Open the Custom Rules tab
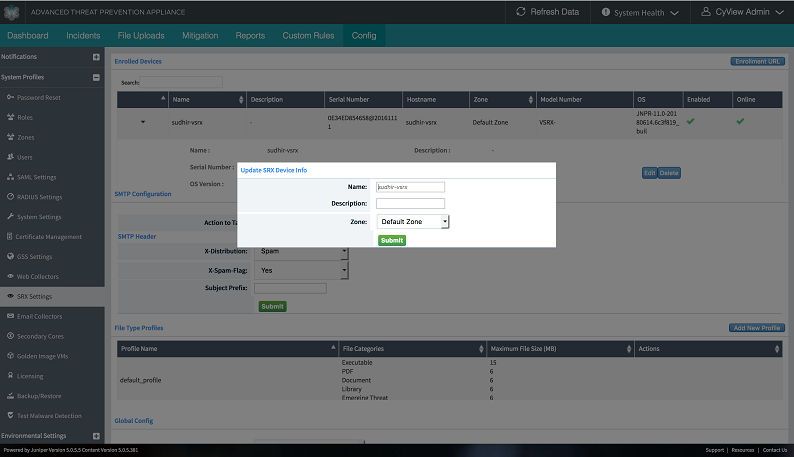 pyautogui.click(x=308, y=35)
